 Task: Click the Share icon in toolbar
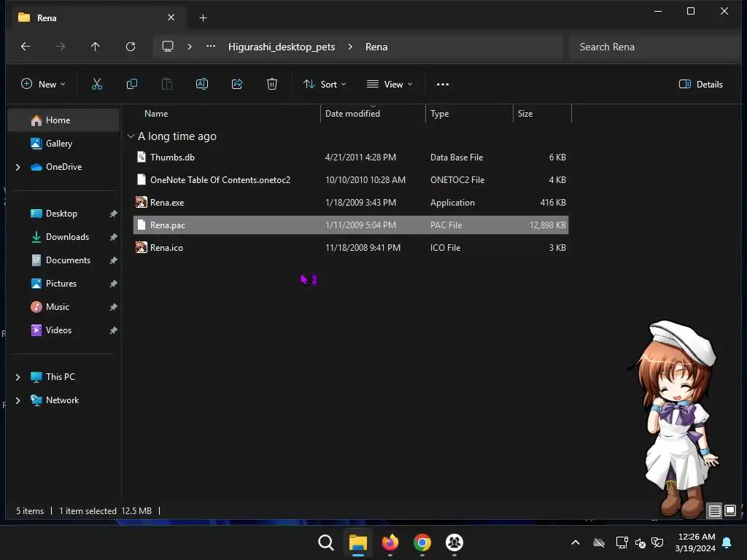(x=237, y=85)
